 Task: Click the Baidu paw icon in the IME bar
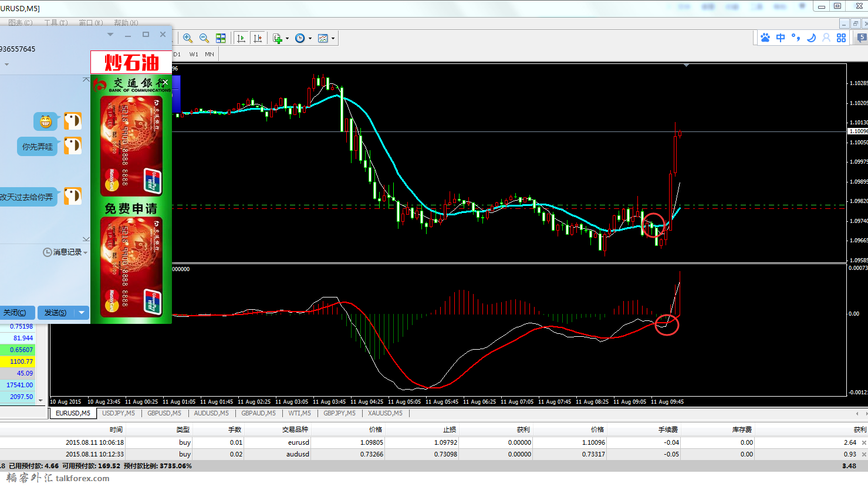tap(765, 38)
